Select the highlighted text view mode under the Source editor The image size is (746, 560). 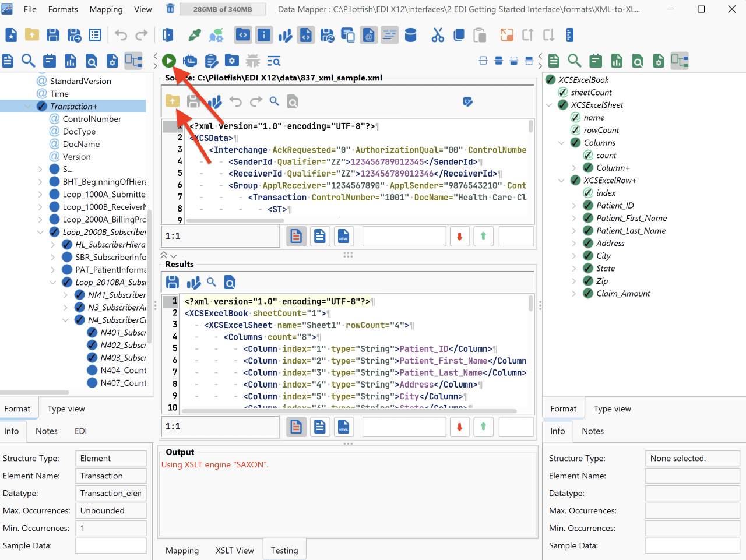click(297, 236)
